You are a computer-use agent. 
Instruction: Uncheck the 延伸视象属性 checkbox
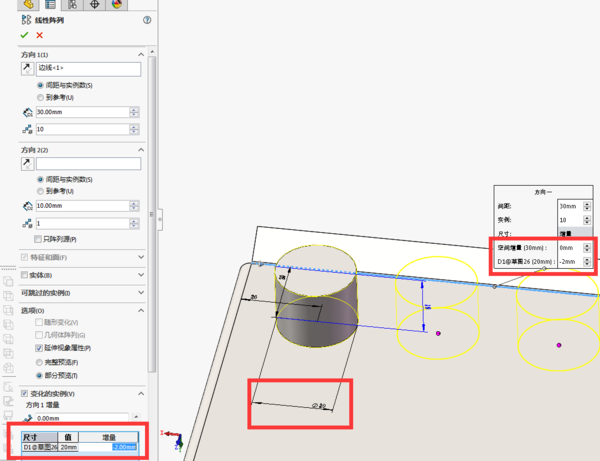39,348
